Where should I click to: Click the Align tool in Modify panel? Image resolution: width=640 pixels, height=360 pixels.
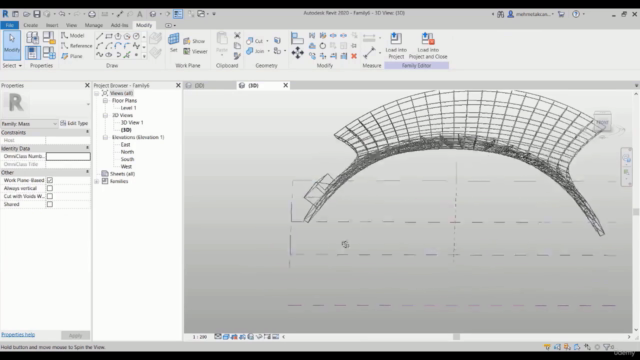(297, 38)
